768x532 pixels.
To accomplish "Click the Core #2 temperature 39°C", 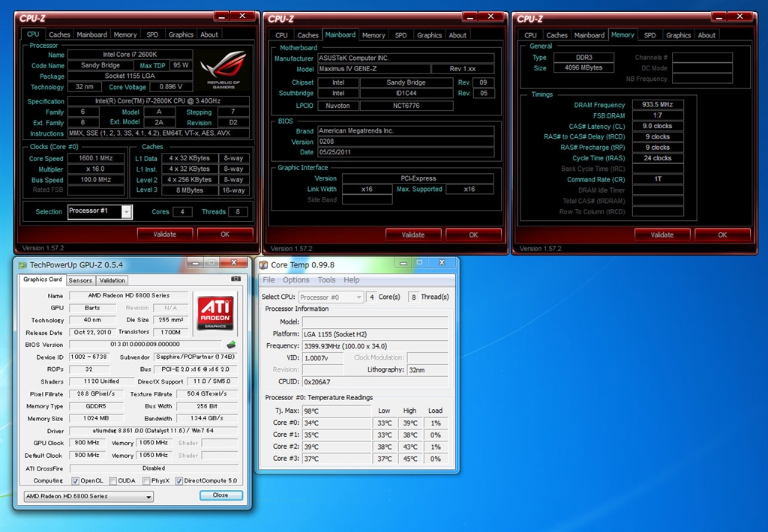I will pyautogui.click(x=337, y=447).
